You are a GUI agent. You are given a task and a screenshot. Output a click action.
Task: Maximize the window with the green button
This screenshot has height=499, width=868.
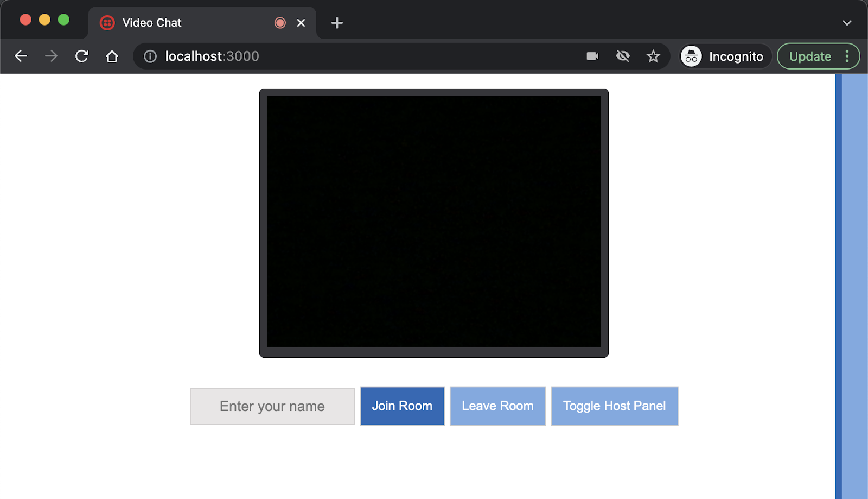[x=63, y=20]
